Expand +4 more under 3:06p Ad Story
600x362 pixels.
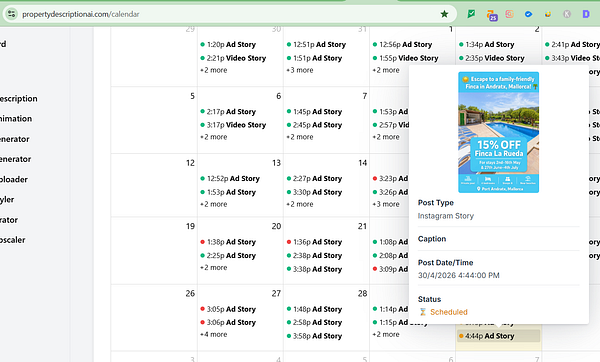click(x=214, y=334)
